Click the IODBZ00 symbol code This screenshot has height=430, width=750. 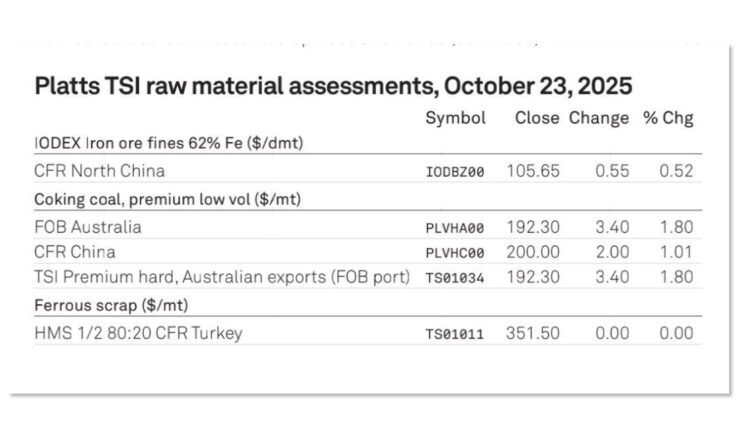coord(455,172)
